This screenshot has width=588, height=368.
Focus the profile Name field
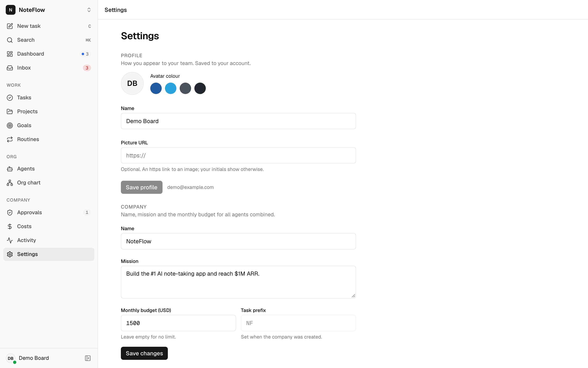coord(238,121)
